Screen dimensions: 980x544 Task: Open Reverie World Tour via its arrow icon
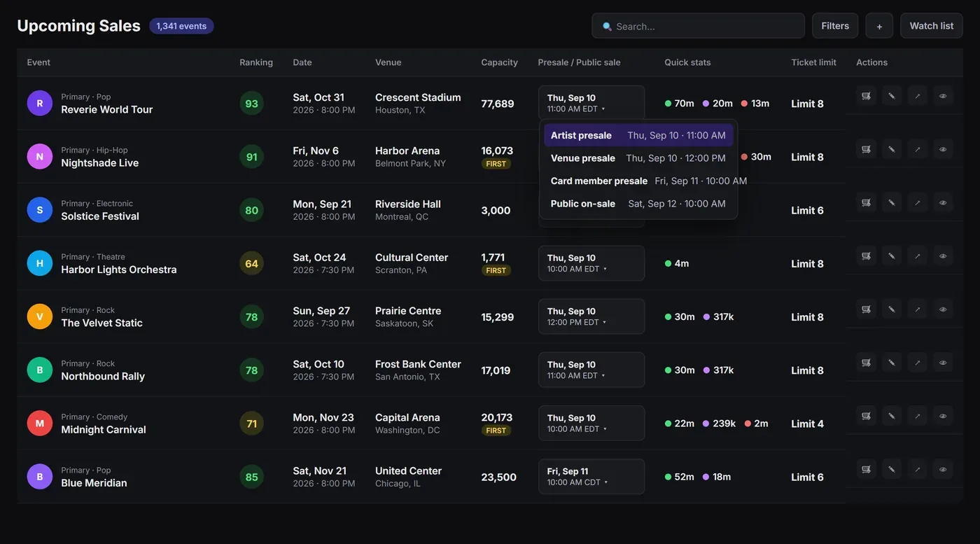[x=918, y=96]
